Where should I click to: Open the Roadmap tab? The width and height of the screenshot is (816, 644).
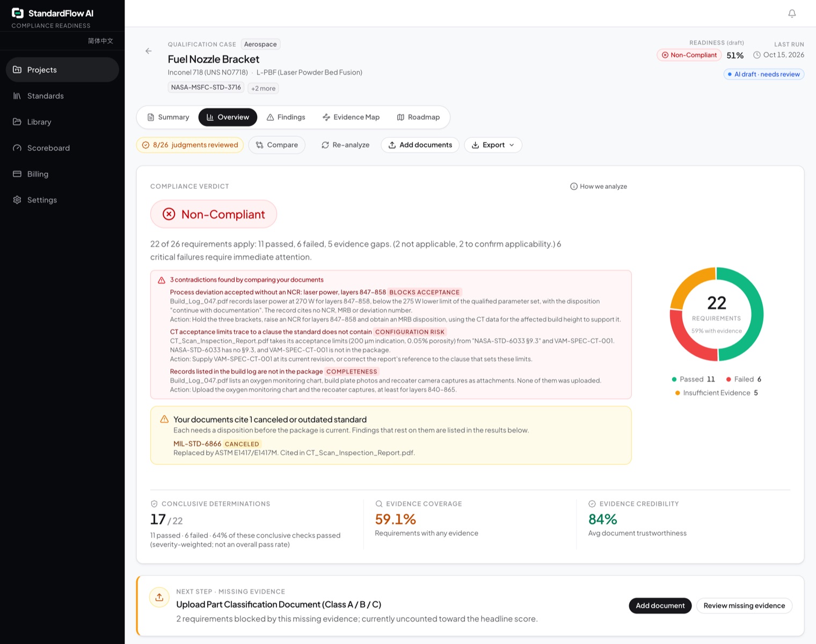[418, 117]
